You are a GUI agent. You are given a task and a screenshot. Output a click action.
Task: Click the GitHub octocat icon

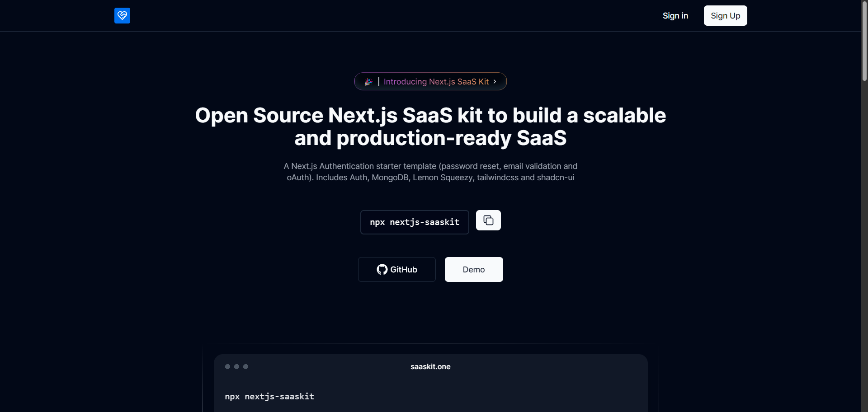pos(382,269)
